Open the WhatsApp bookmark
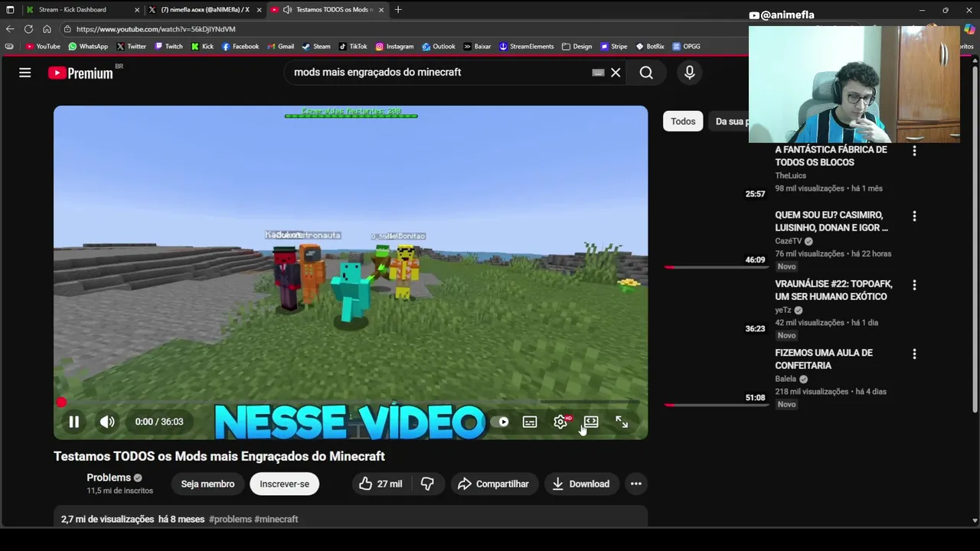The image size is (980, 551). pos(88,47)
